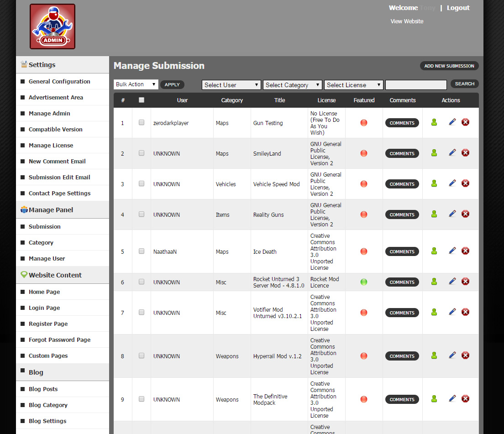Viewport: 504px width, 434px height.
Task: Delete The Definitive Modpack submission
Action: [465, 399]
